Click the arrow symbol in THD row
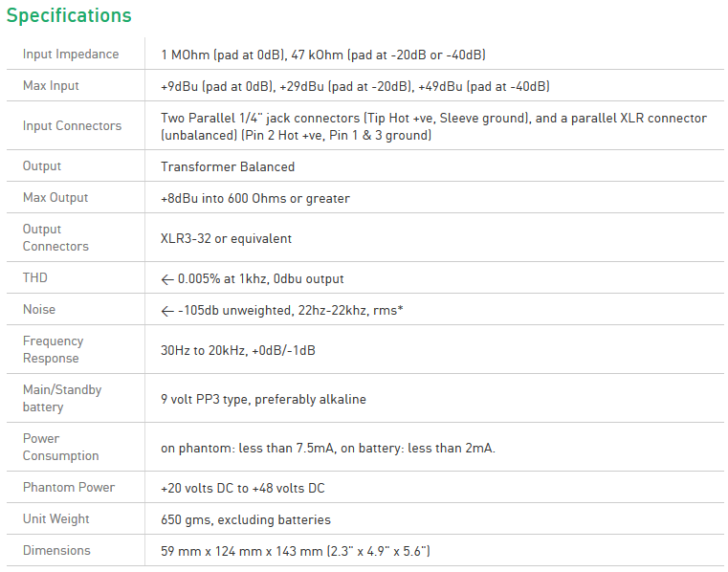Screen dimensions: 728x572 point(167,279)
